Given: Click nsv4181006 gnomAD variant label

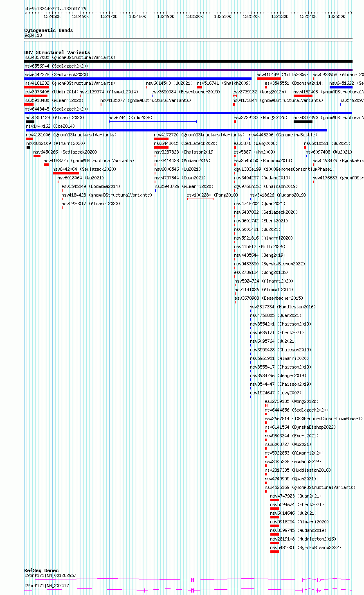Looking at the screenshot, I should (x=71, y=135).
